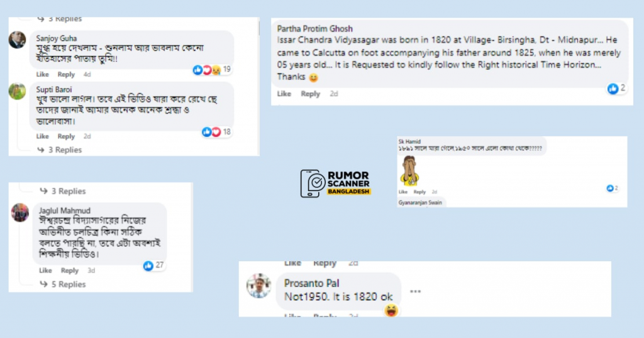Viewport: 644px width, 338px height.
Task: Click the facepalm sticker in Sk Hamid's comment
Action: [409, 171]
